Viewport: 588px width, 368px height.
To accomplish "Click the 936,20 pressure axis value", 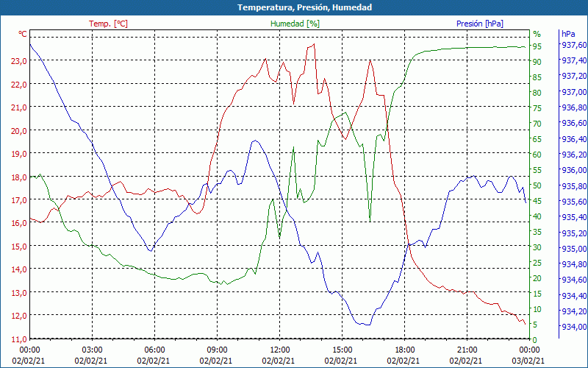I will pos(574,155).
